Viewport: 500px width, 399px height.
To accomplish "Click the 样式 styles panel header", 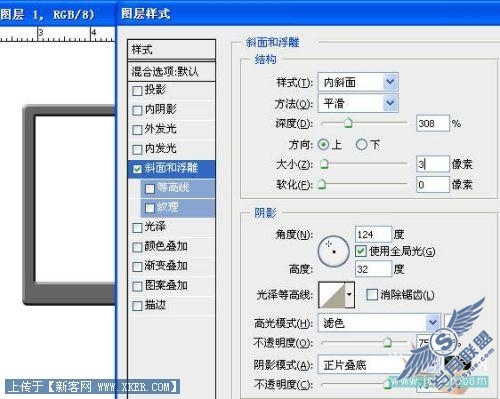I will click(x=172, y=50).
